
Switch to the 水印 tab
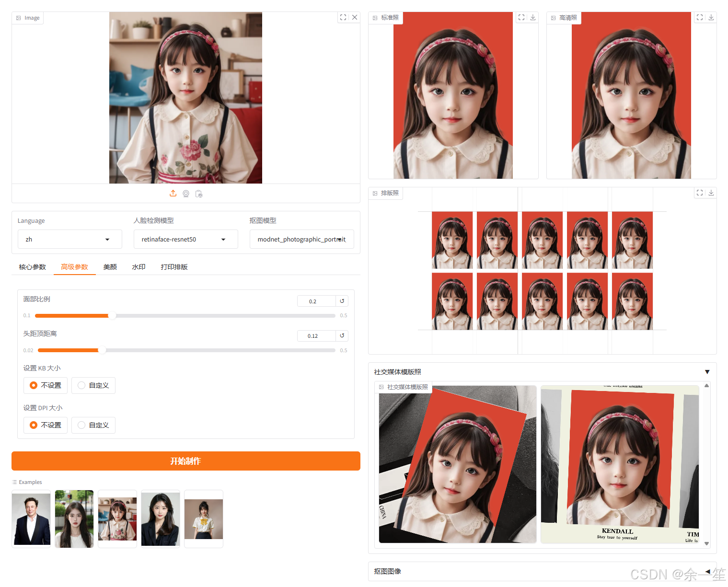(139, 267)
